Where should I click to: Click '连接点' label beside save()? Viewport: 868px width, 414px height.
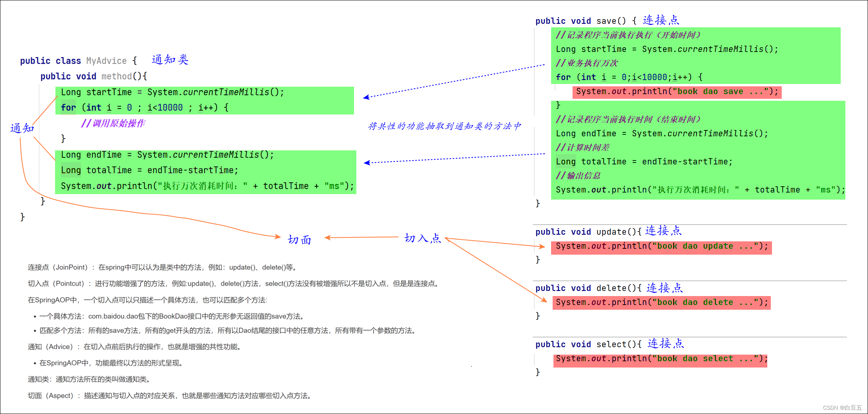pos(661,20)
